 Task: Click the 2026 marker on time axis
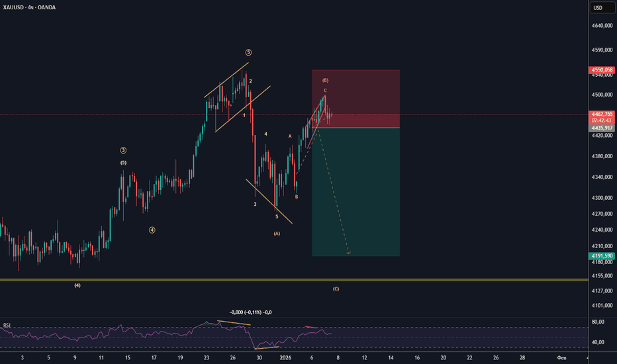[285, 358]
